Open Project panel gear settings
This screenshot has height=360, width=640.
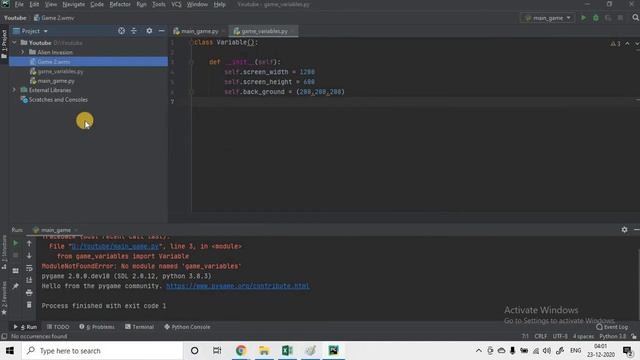click(x=149, y=31)
